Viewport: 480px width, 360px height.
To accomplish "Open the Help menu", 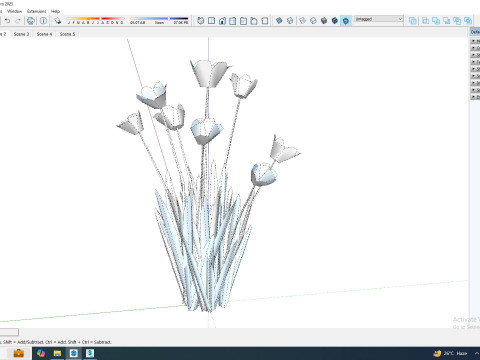I will click(x=55, y=11).
